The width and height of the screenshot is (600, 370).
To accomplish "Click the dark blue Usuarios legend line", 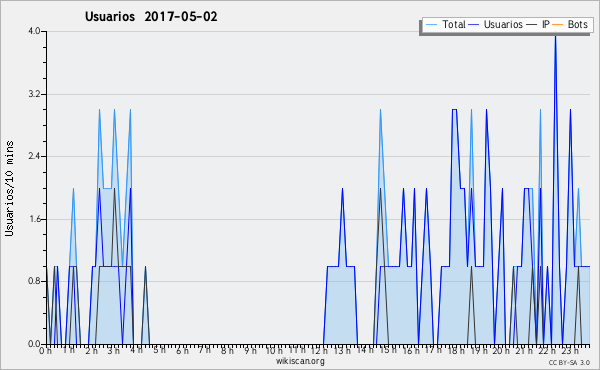I will tap(474, 25).
